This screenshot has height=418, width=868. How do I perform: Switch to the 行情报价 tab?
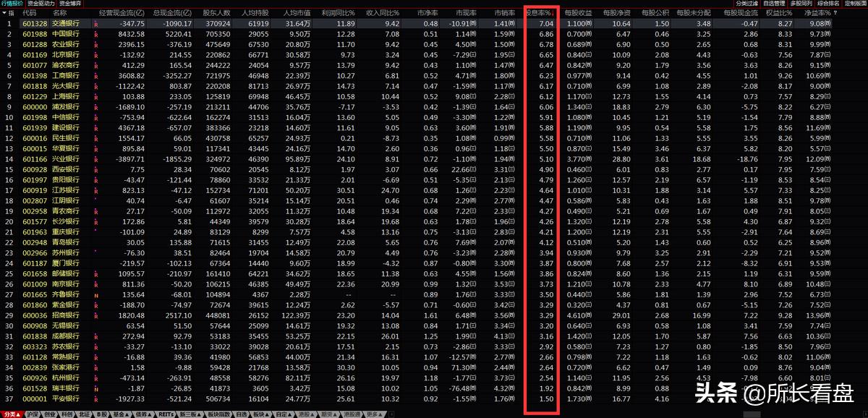12,4
